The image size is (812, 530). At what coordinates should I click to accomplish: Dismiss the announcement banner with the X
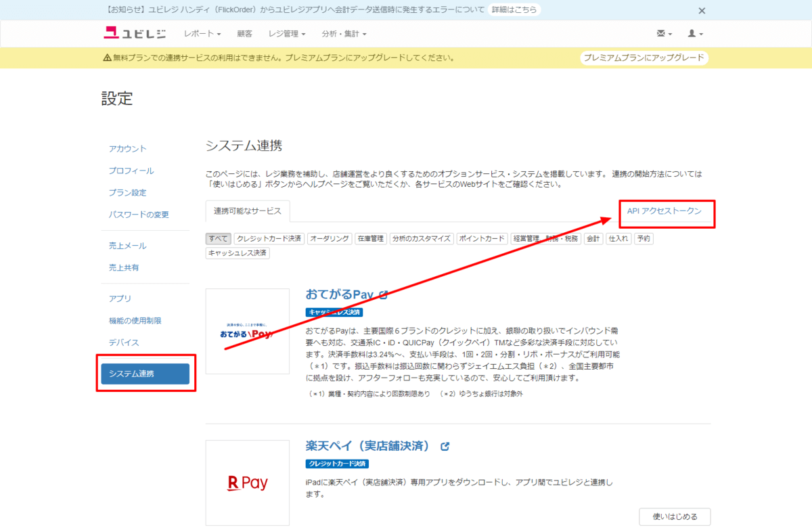coord(702,10)
